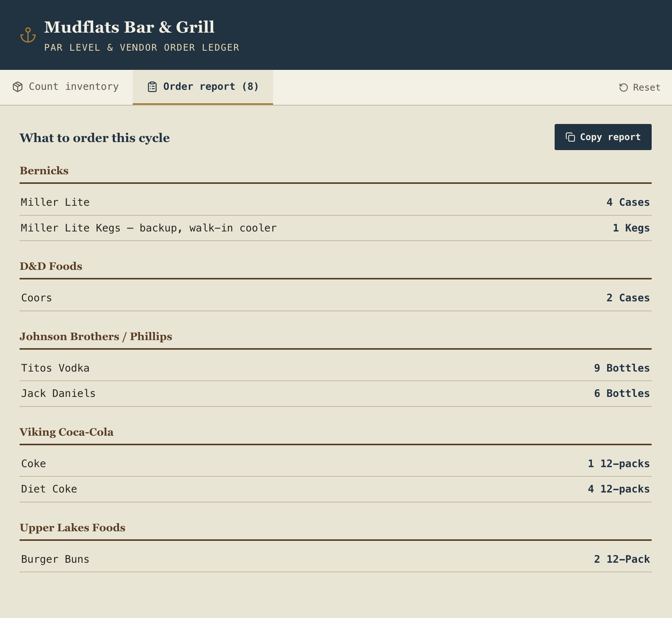Click the clipboard icon beside Order report

click(152, 87)
